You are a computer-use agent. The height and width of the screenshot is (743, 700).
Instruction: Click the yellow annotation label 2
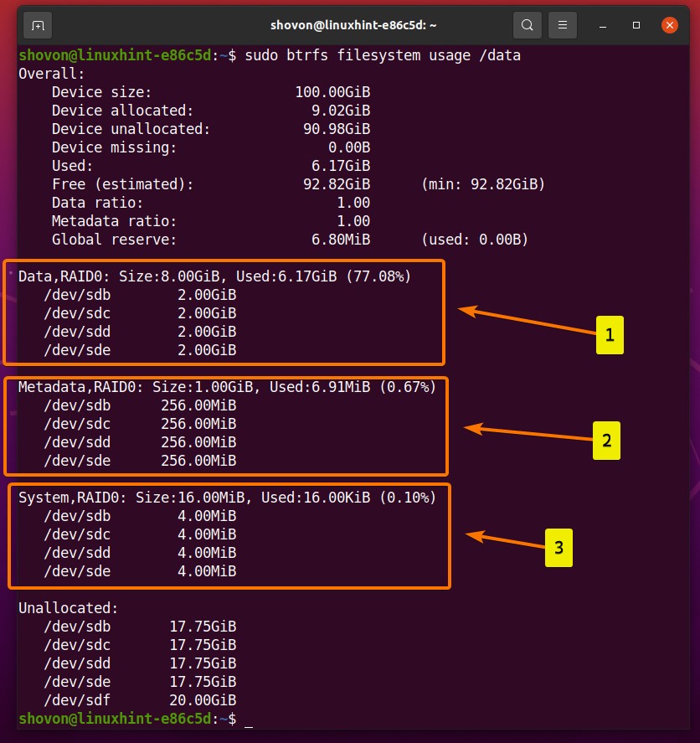click(606, 441)
